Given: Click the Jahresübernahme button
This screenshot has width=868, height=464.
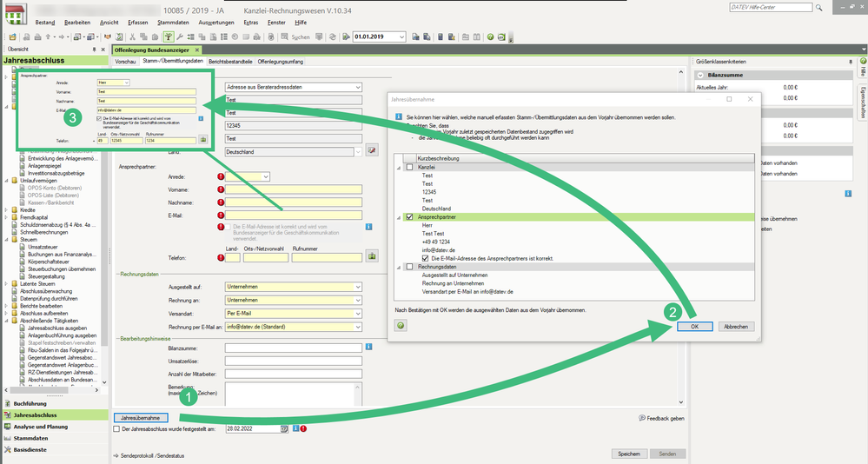Looking at the screenshot, I should 141,417.
